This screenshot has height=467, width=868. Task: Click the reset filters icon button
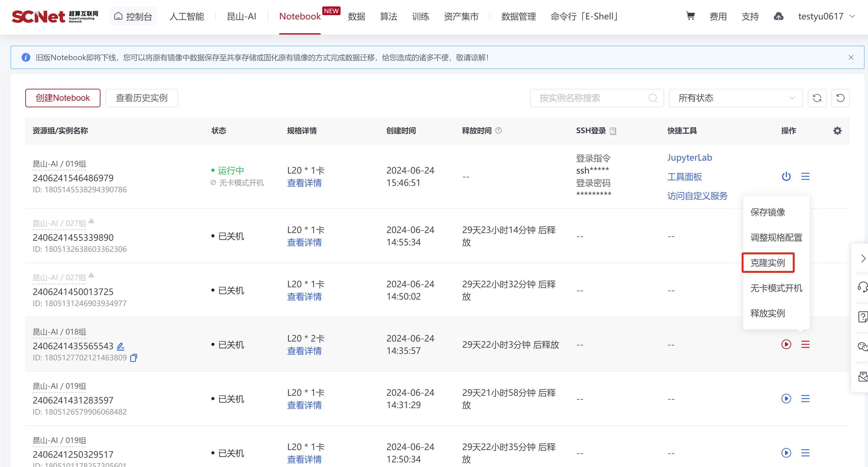[840, 98]
